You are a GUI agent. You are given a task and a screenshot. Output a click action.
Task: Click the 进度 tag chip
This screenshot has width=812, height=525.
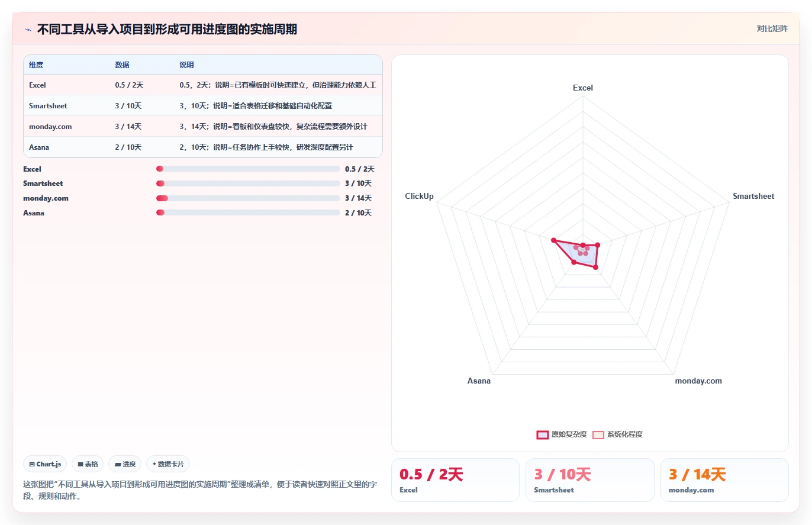[125, 464]
